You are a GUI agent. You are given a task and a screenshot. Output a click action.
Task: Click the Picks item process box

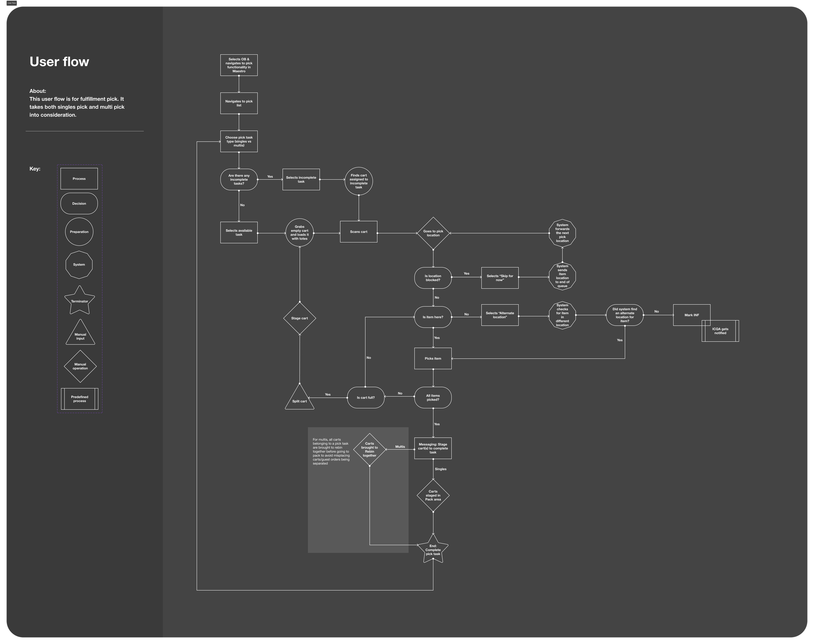(x=433, y=358)
